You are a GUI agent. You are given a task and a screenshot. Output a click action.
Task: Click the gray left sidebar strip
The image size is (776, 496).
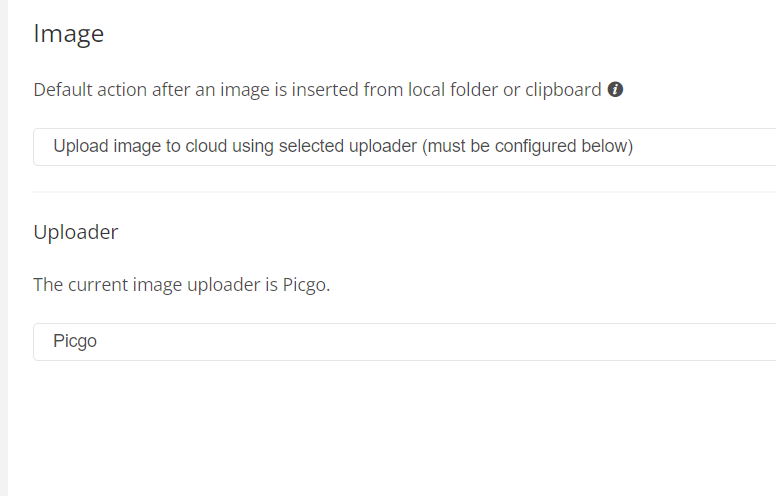coord(4,248)
